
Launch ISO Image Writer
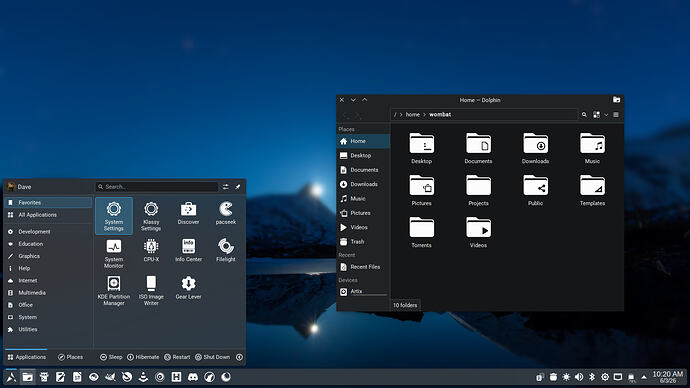tap(151, 290)
